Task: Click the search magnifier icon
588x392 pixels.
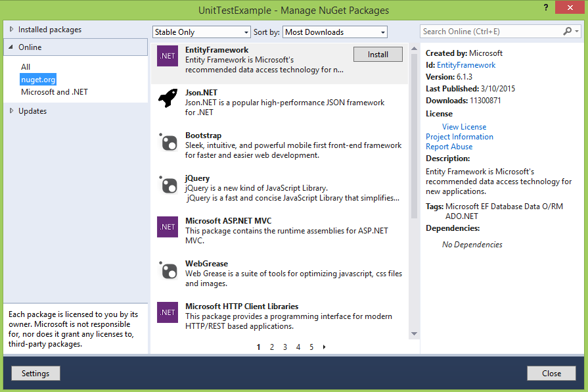Action: (x=568, y=31)
